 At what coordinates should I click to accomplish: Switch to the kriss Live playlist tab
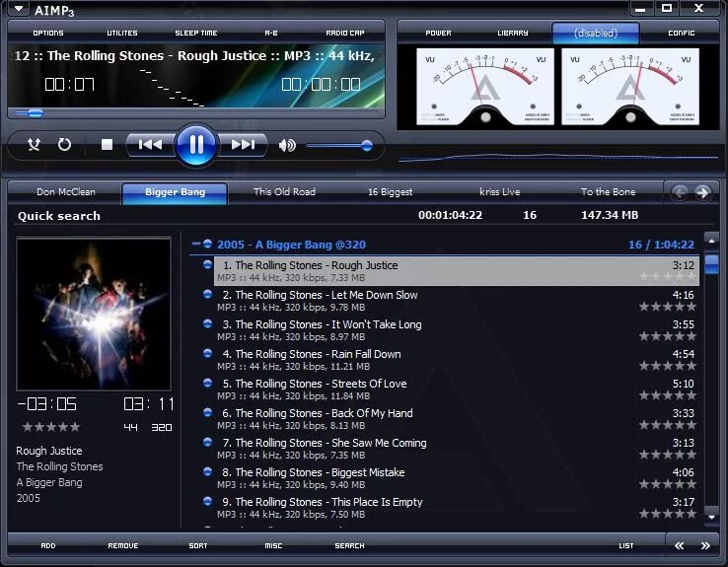point(499,192)
